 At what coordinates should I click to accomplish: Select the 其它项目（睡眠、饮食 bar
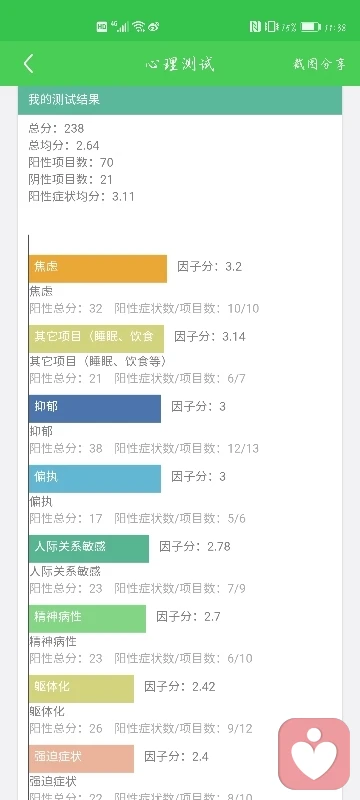96,339
